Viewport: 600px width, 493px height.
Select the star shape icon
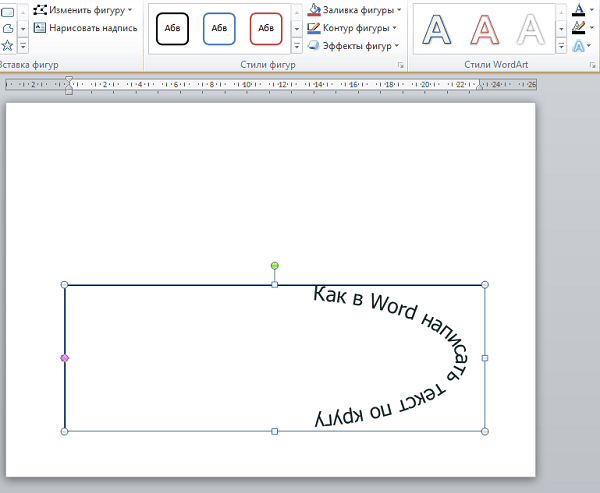(x=7, y=46)
